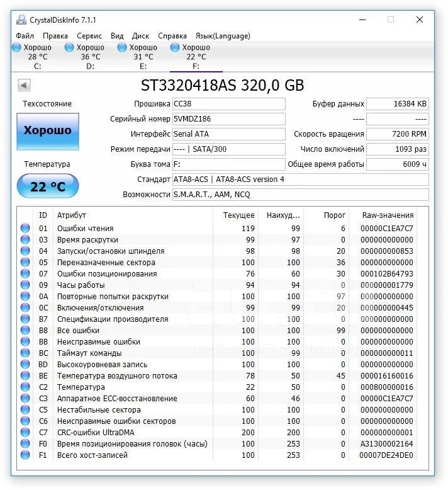Click the Возможности field S.M.A.R.T., AAM, NCQ
The height and width of the screenshot is (490, 448).
click(x=301, y=195)
